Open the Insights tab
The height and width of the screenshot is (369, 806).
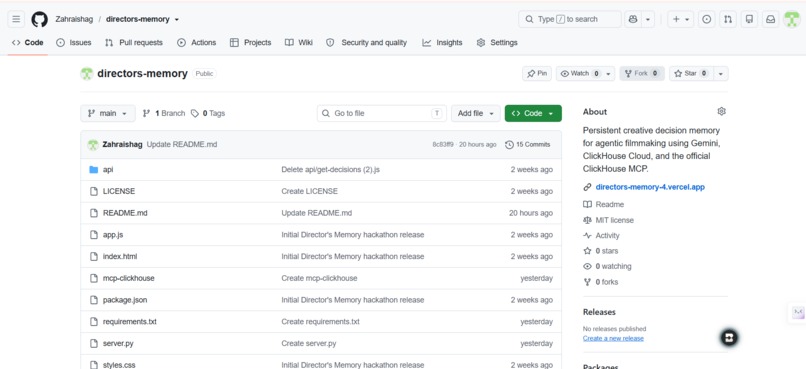click(443, 43)
